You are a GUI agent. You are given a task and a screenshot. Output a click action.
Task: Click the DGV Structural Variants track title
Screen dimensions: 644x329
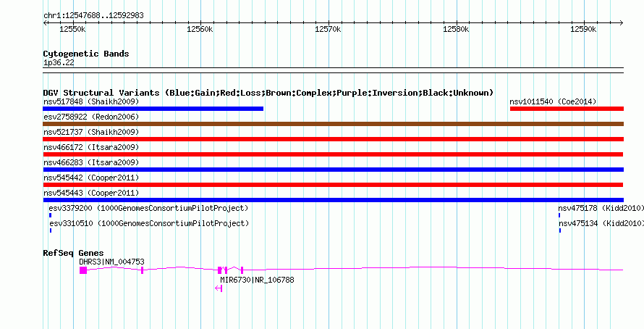268,93
